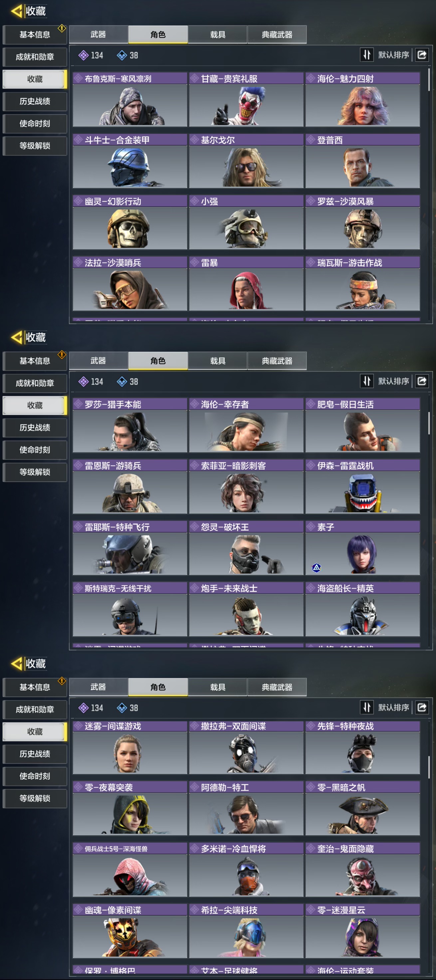Switch to 典藏武器 tab above 登普西 list
The height and width of the screenshot is (980, 436).
point(277,35)
